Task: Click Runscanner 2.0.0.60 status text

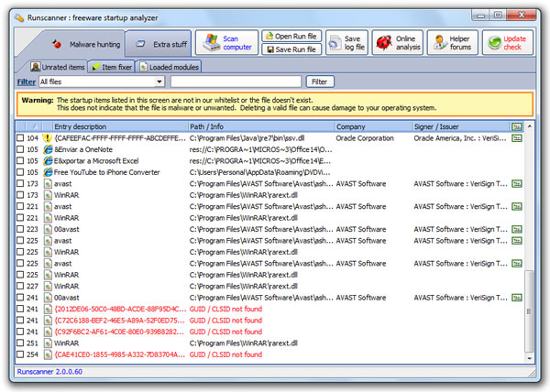Action: coord(49,372)
